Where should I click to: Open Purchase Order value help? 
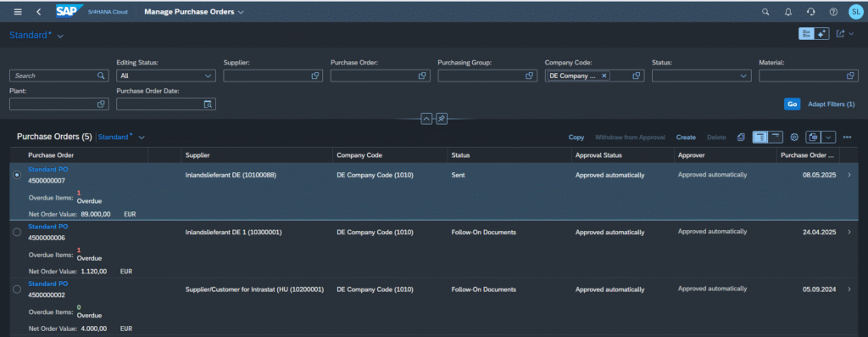pyautogui.click(x=422, y=76)
